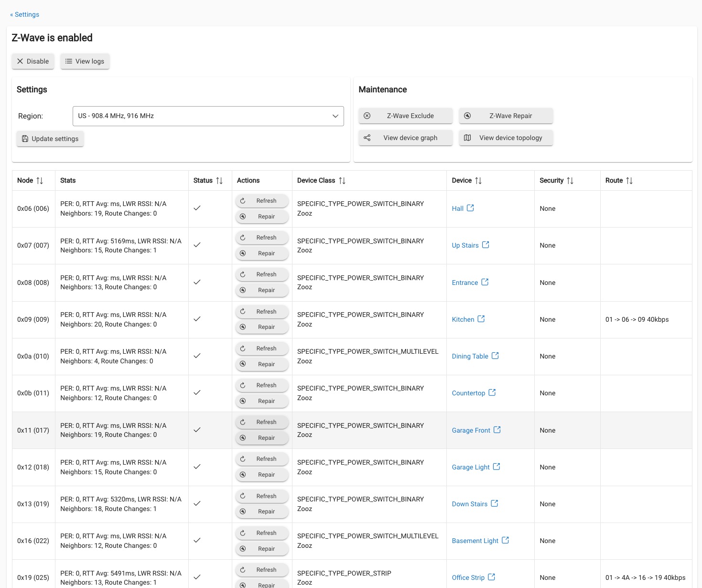Refresh node 0x06 (006)
The height and width of the screenshot is (588, 702).
click(x=262, y=201)
